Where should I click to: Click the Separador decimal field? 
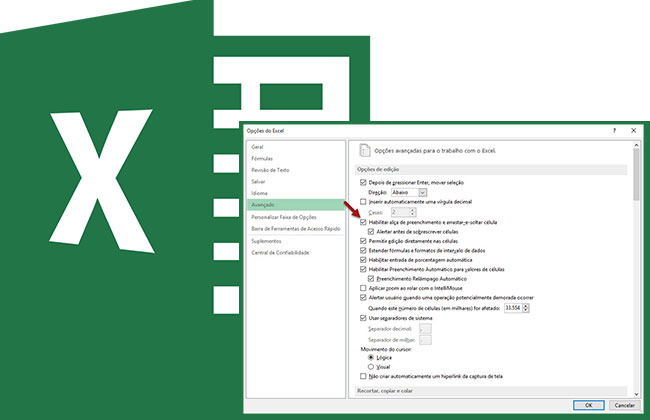(425, 329)
